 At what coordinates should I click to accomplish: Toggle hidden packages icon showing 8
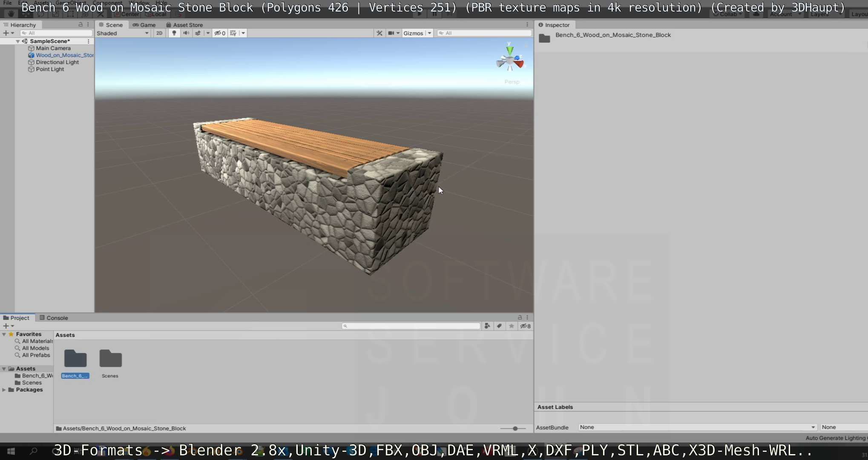[x=525, y=326]
